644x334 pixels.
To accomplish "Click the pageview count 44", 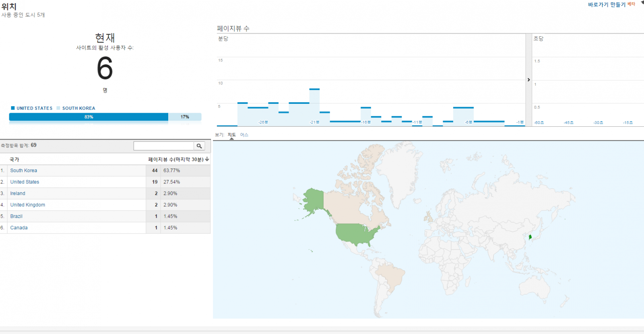I will (155, 171).
